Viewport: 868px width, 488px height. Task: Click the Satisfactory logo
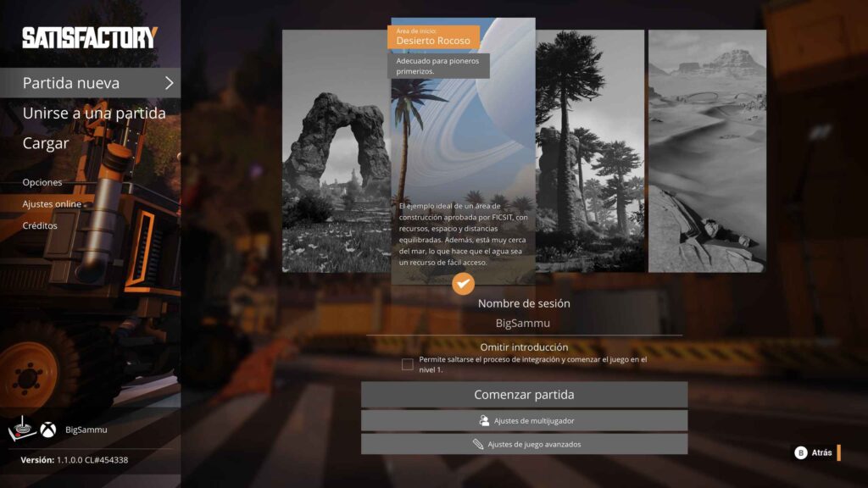[90, 37]
